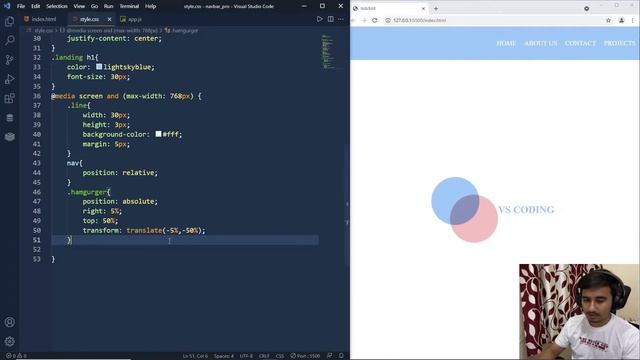Click the feedback icon in the status bar
This screenshot has width=640, height=360.
pos(329,356)
